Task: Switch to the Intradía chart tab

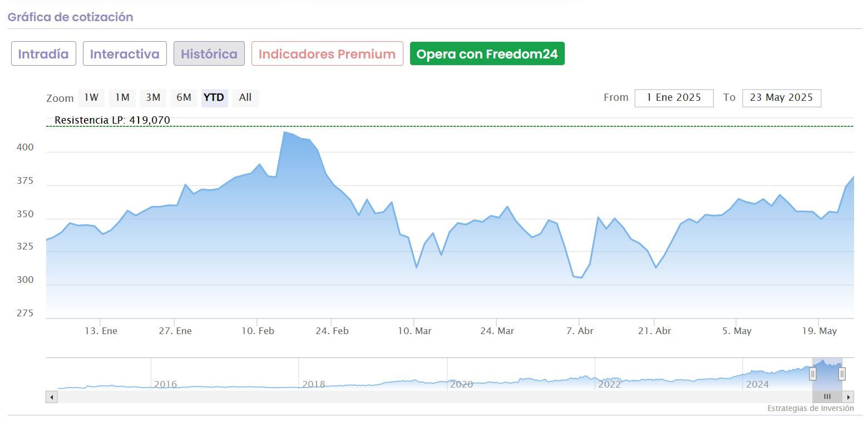Action: pos(43,54)
